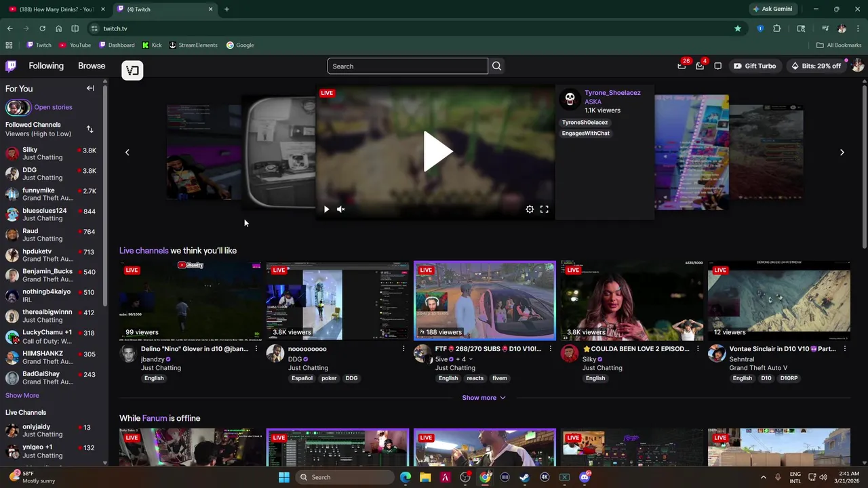This screenshot has height=488, width=868.
Task: Bookmark this page with star icon
Action: tap(738, 28)
